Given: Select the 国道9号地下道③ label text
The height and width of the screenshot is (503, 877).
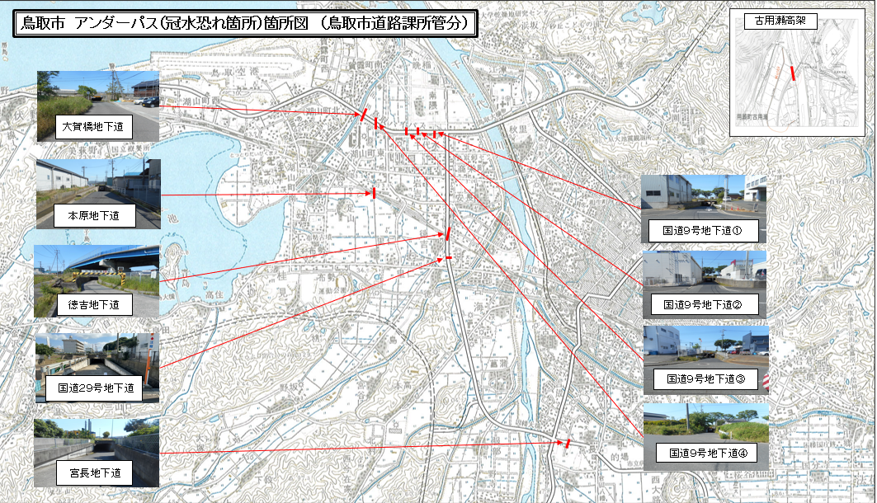Looking at the screenshot, I should click(x=706, y=379).
